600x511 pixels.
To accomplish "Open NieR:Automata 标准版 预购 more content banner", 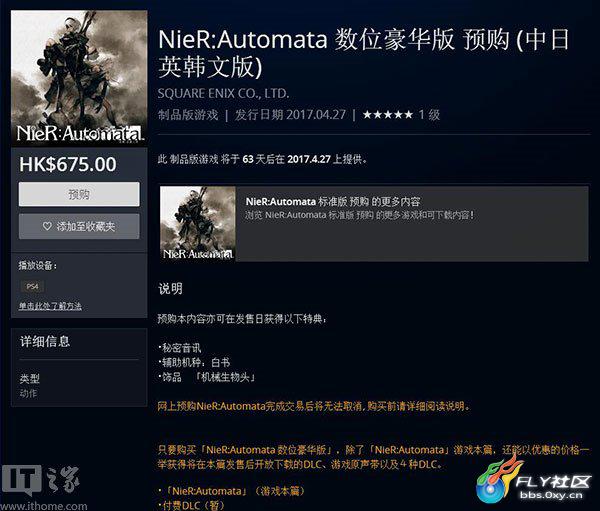I will click(x=374, y=224).
